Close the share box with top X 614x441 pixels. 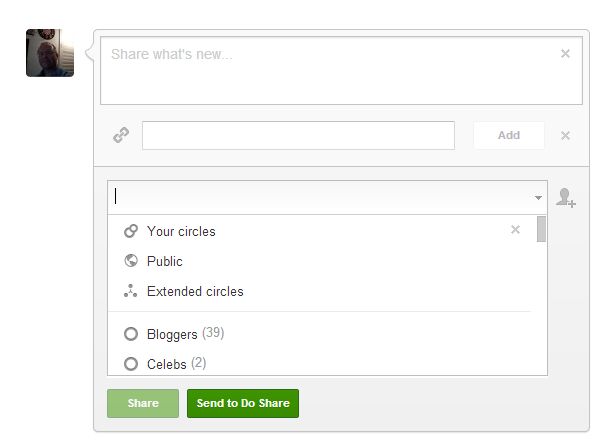click(565, 54)
